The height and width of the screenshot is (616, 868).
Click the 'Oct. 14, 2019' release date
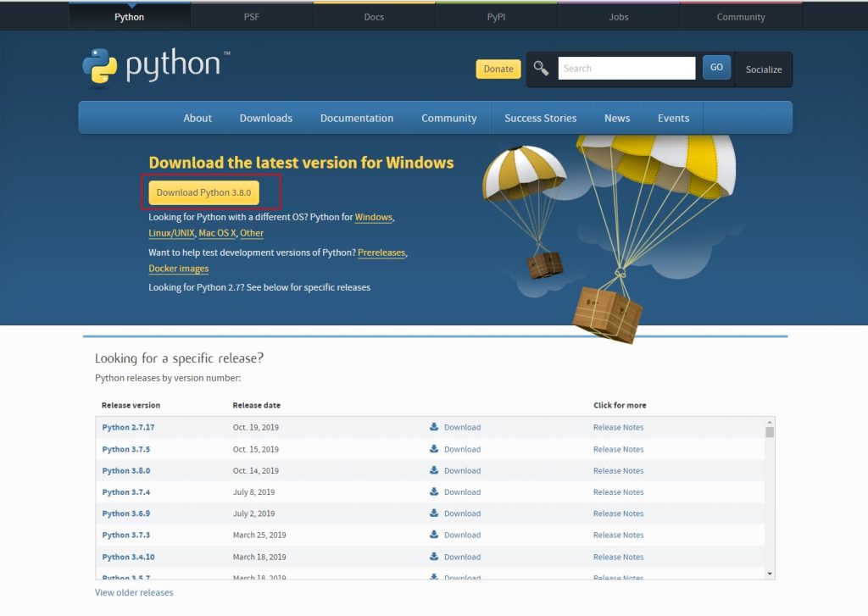point(256,470)
